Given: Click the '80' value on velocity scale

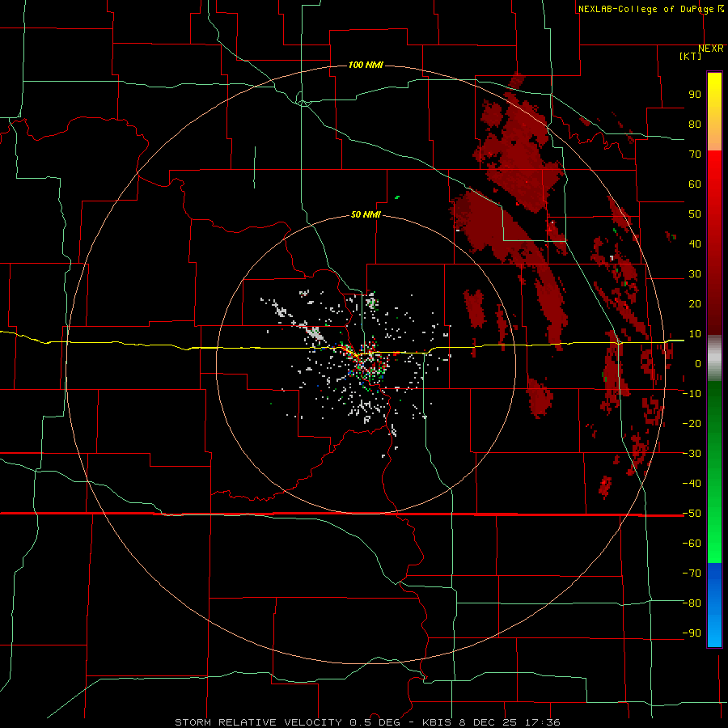Looking at the screenshot, I should (x=695, y=124).
